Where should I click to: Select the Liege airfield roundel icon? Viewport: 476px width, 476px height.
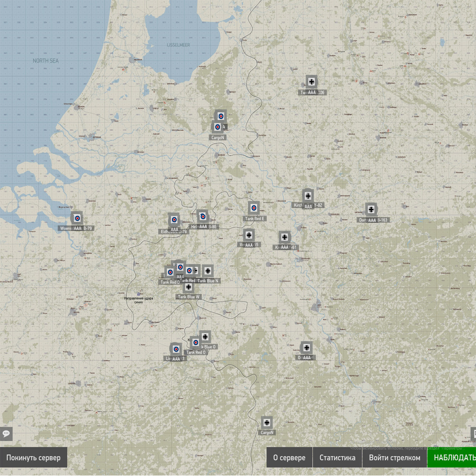(x=176, y=349)
